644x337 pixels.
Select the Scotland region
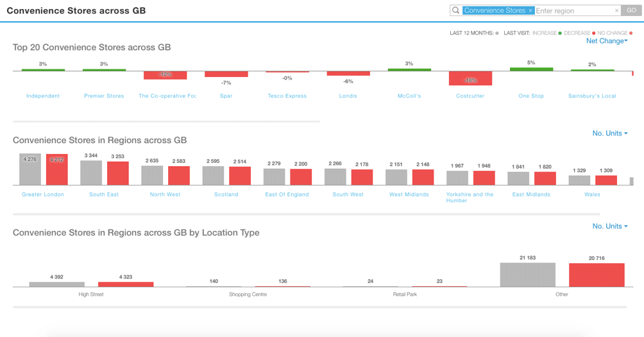tap(226, 194)
